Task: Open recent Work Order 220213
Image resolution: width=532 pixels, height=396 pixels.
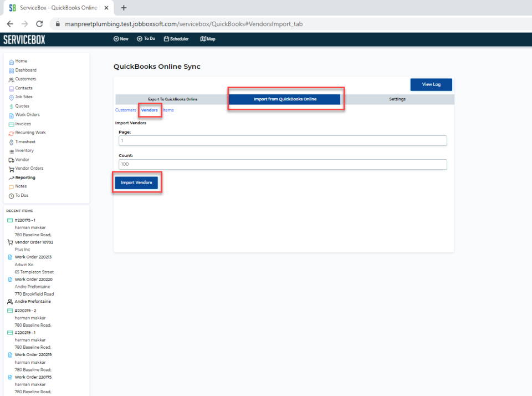Action: pyautogui.click(x=33, y=257)
